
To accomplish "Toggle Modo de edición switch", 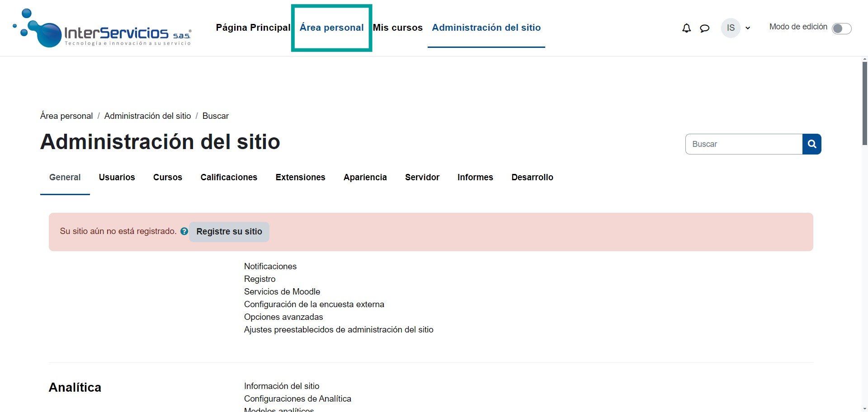I will [x=841, y=28].
